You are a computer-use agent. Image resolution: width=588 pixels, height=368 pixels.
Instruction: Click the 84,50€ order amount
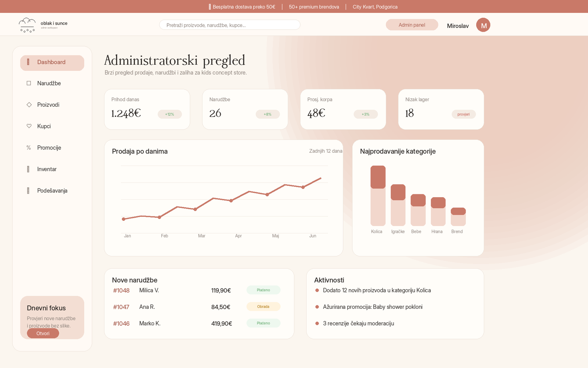point(220,307)
